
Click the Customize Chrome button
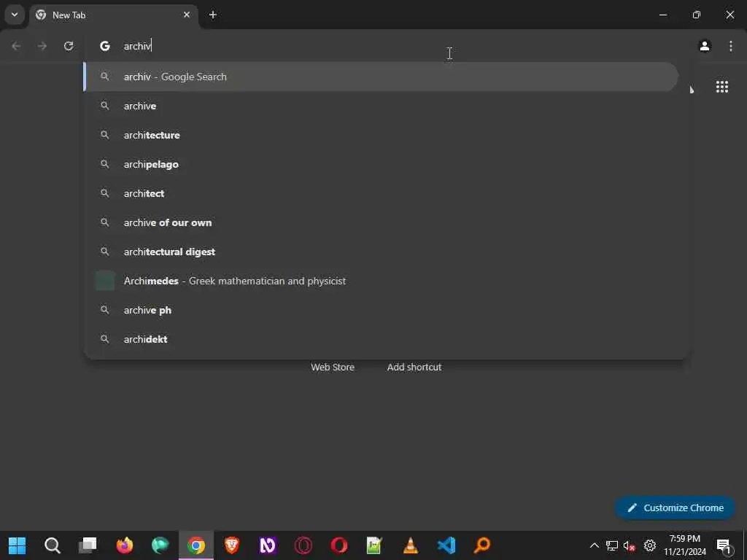pos(675,507)
